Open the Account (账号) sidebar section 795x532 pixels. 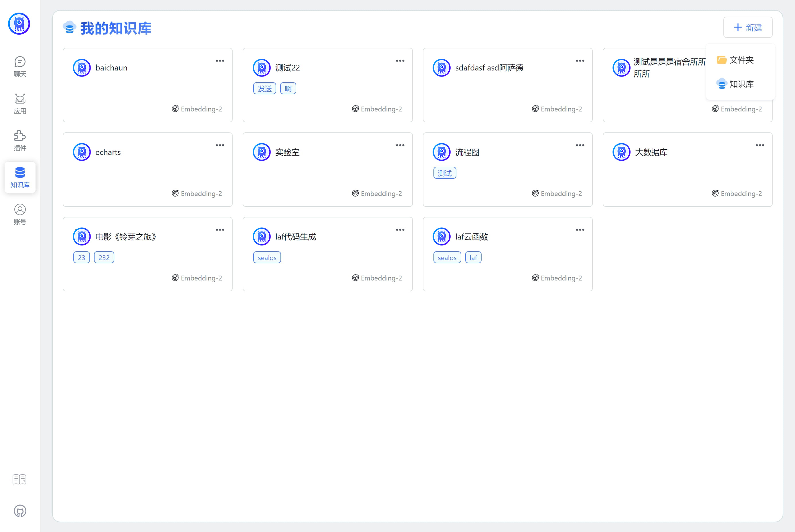pos(20,214)
